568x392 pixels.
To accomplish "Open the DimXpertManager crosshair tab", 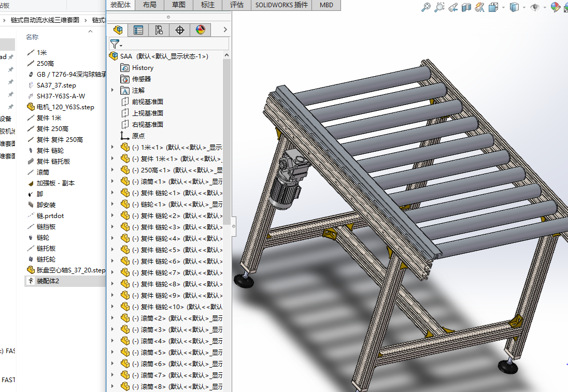I will coord(180,30).
